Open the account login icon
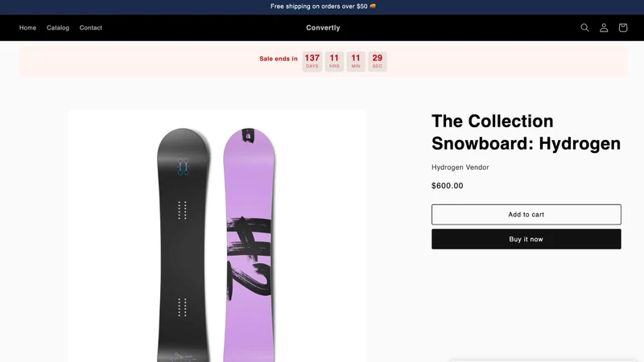 (604, 27)
